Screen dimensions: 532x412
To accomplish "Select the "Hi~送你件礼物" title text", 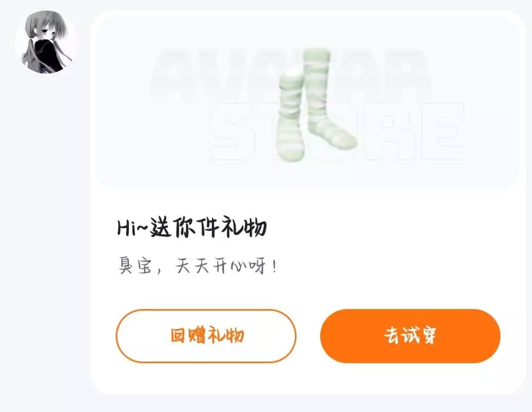I will click(x=192, y=227).
